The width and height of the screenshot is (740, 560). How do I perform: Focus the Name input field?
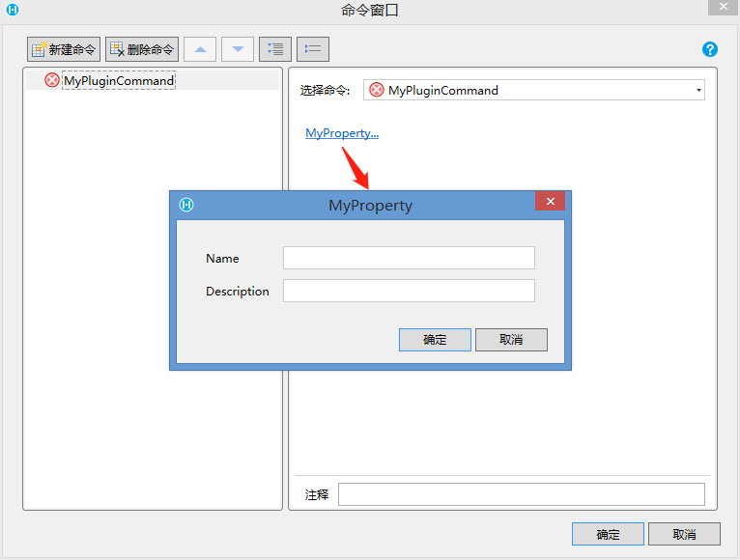(409, 258)
